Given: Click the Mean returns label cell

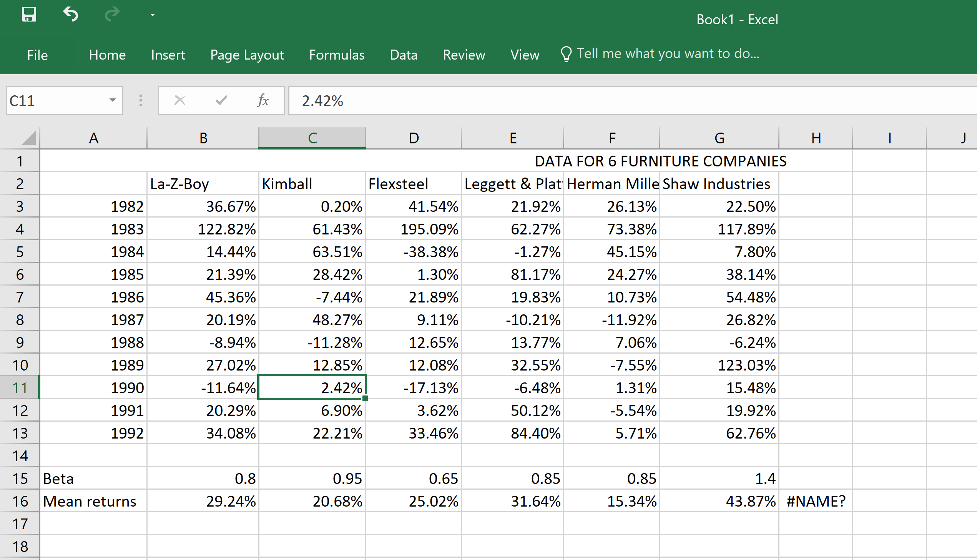Looking at the screenshot, I should click(93, 501).
